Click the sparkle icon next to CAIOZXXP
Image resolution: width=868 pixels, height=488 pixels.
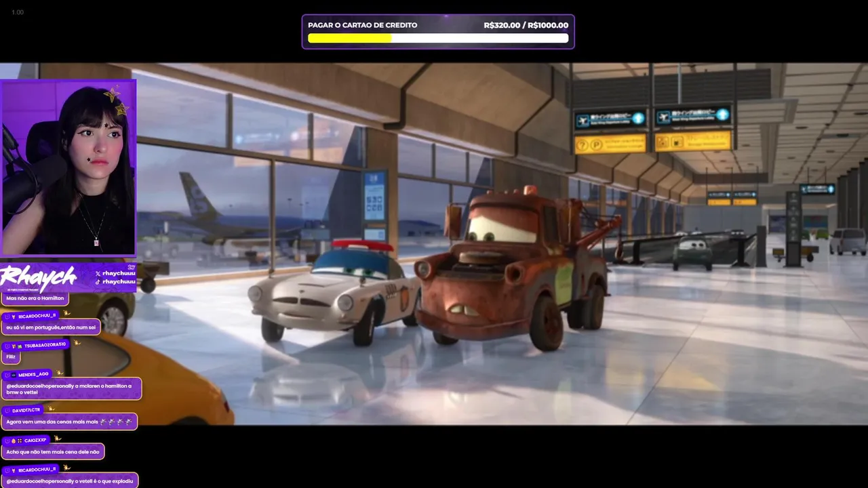[57, 439]
